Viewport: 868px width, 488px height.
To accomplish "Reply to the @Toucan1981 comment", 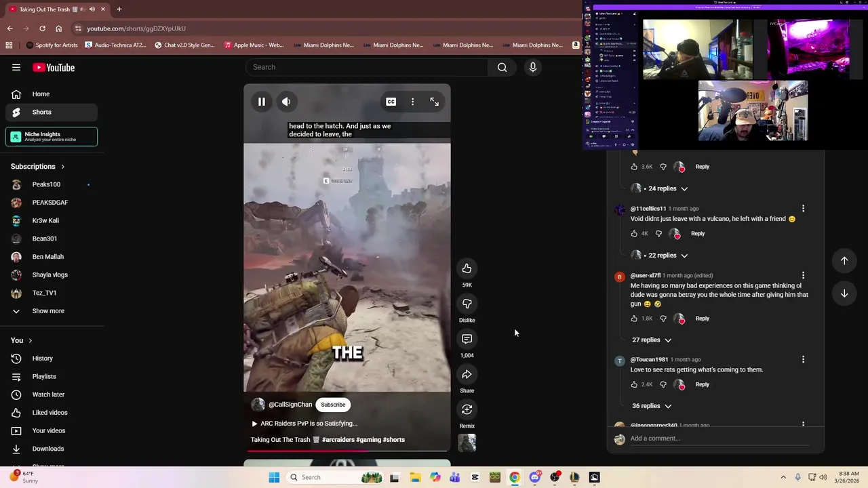I will (x=702, y=385).
